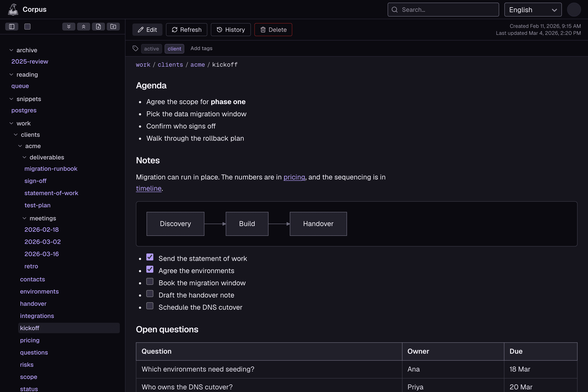Open the pricing page in sidebar
Image resolution: width=588 pixels, height=392 pixels.
pyautogui.click(x=30, y=340)
